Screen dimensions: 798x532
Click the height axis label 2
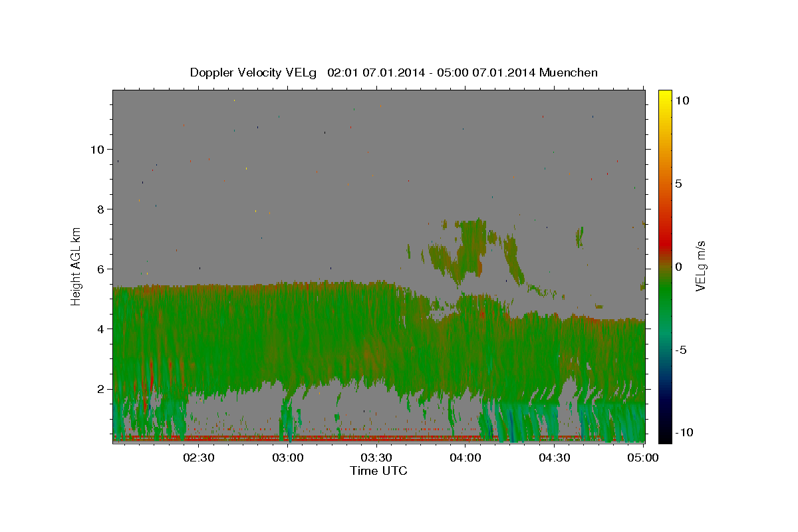101,388
